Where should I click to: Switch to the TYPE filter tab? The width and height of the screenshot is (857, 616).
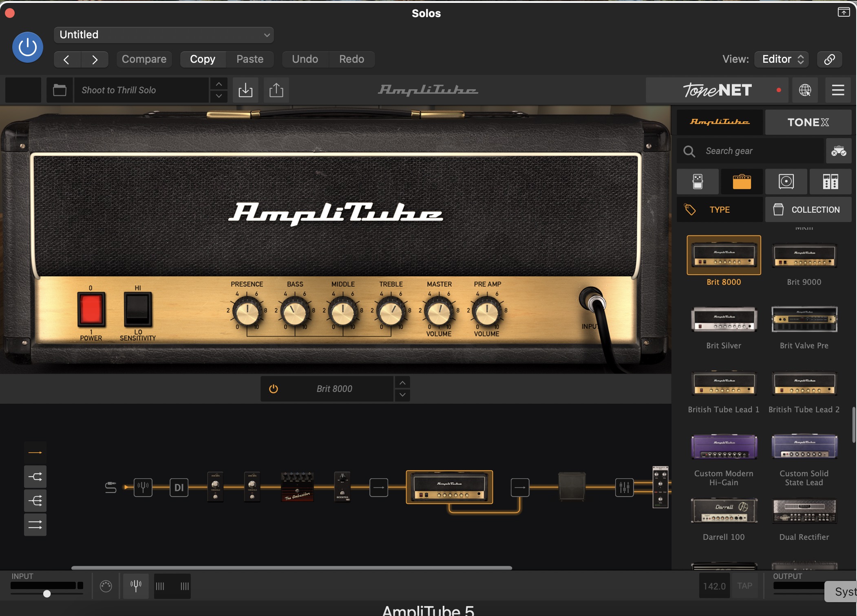pos(720,210)
